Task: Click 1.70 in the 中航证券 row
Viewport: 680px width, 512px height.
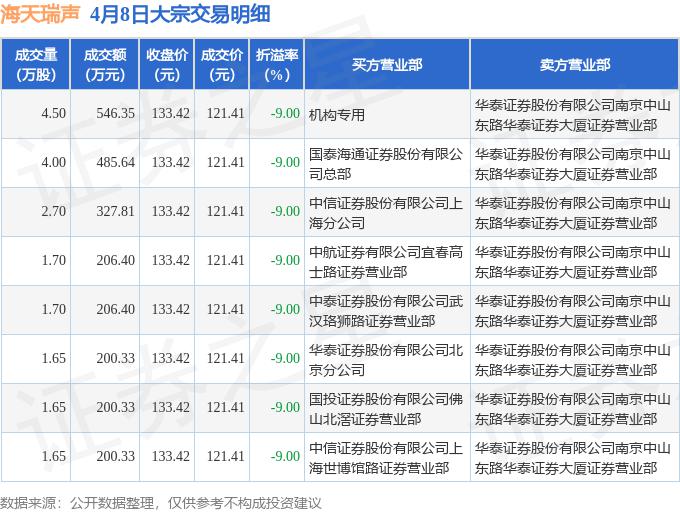Action: point(54,261)
